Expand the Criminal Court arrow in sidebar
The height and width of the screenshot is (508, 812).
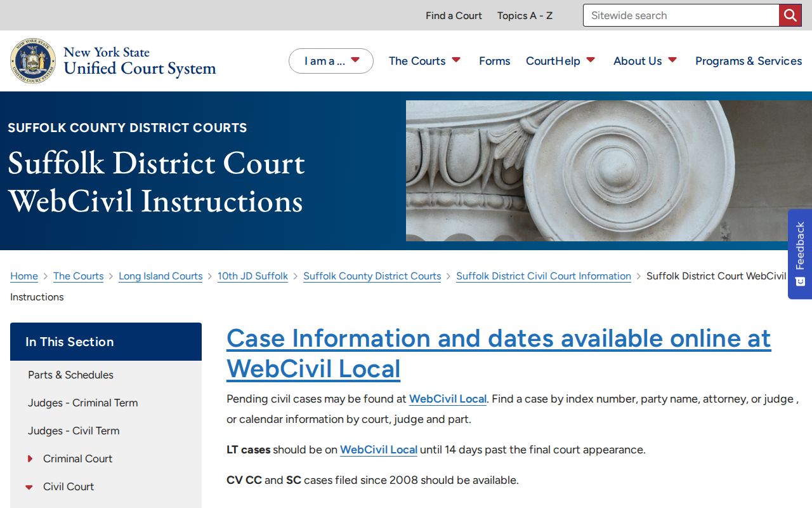click(30, 458)
